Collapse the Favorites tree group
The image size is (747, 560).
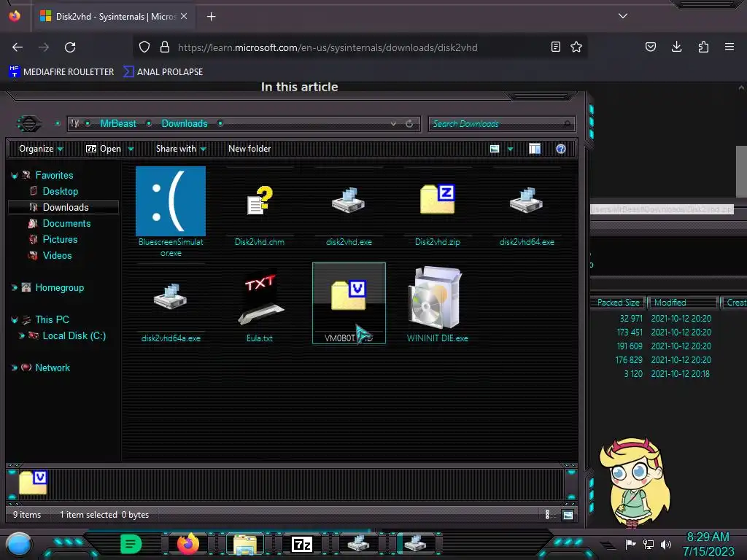(15, 176)
